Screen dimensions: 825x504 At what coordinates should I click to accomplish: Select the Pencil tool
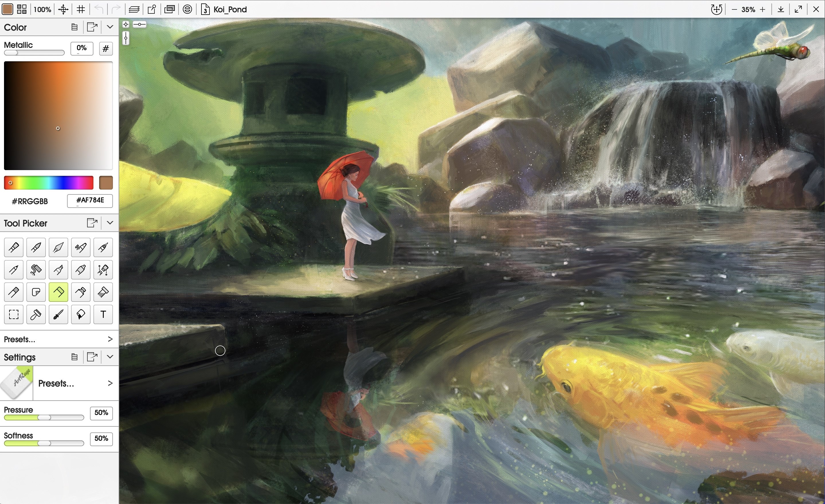click(13, 270)
